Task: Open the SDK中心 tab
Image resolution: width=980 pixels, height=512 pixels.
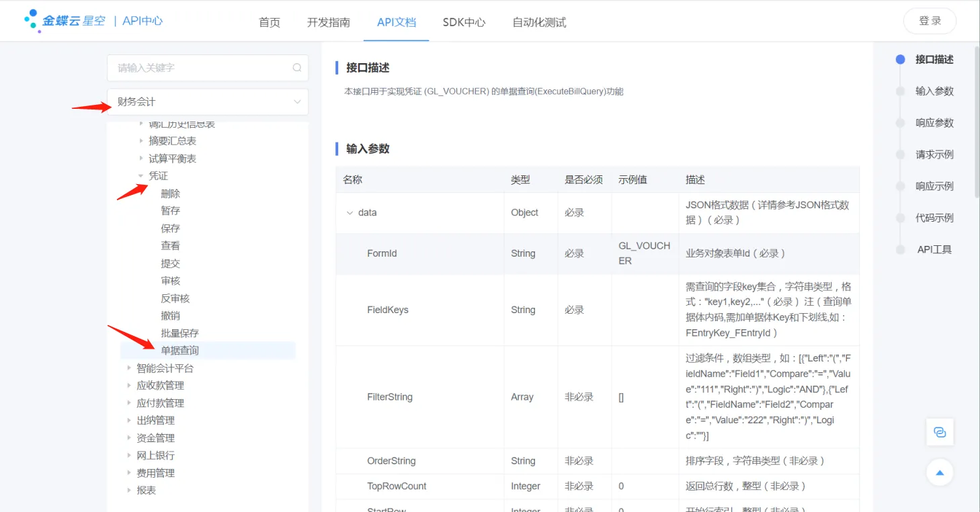Action: [x=464, y=22]
